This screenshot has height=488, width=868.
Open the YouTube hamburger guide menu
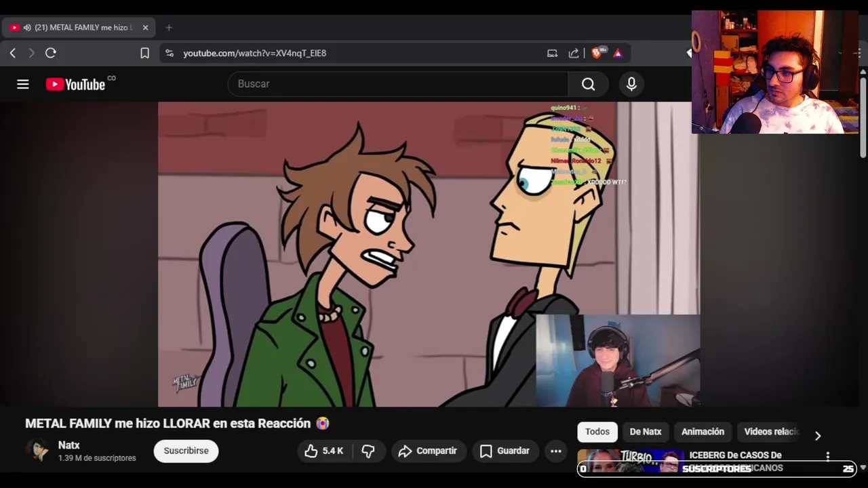(23, 84)
